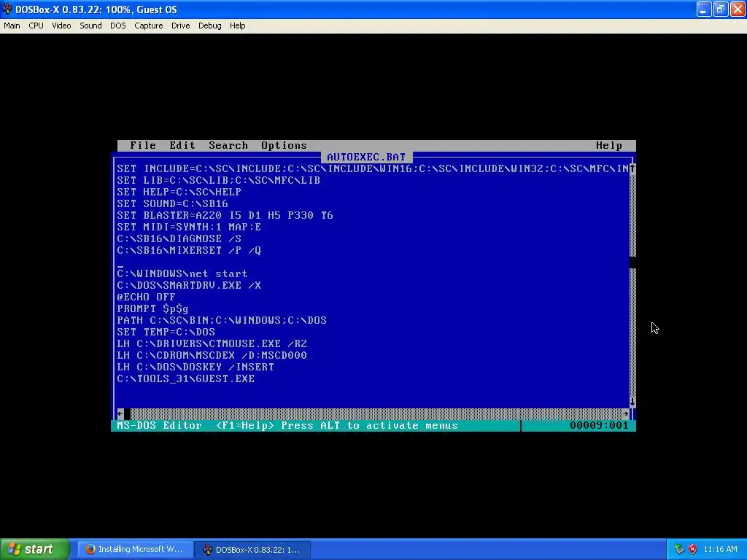Image resolution: width=747 pixels, height=560 pixels.
Task: Open the Capture menu
Action: point(148,26)
